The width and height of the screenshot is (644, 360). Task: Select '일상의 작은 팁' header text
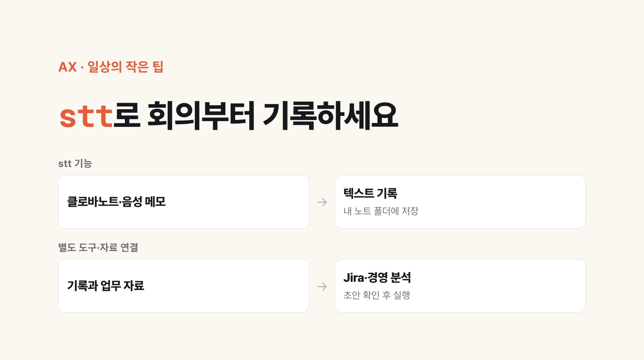tap(125, 67)
